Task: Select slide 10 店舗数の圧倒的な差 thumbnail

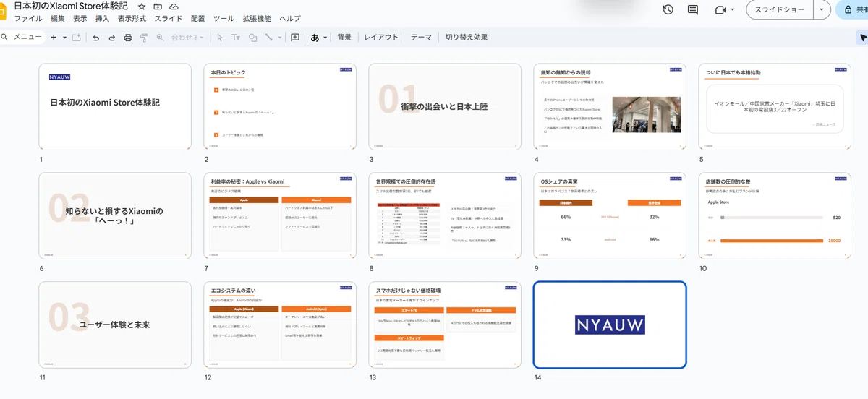Action: 775,215
